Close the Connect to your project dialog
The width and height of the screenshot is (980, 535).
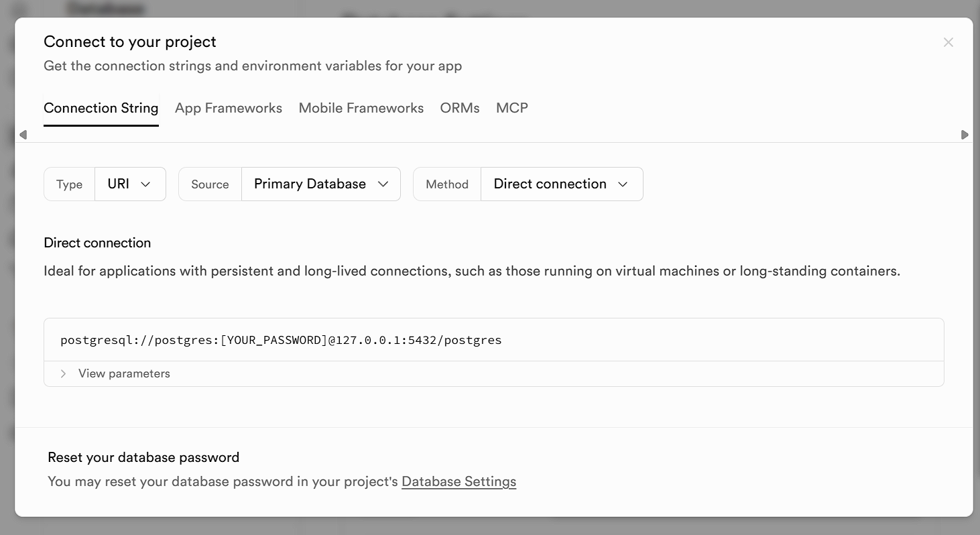pos(948,42)
